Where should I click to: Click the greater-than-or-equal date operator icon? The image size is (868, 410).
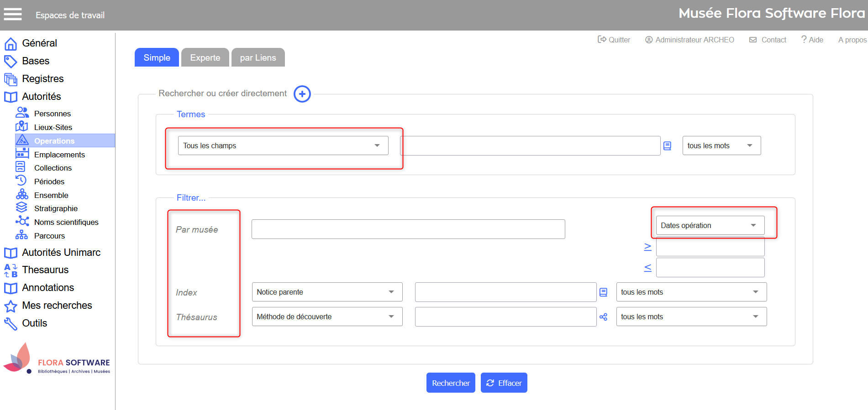647,247
